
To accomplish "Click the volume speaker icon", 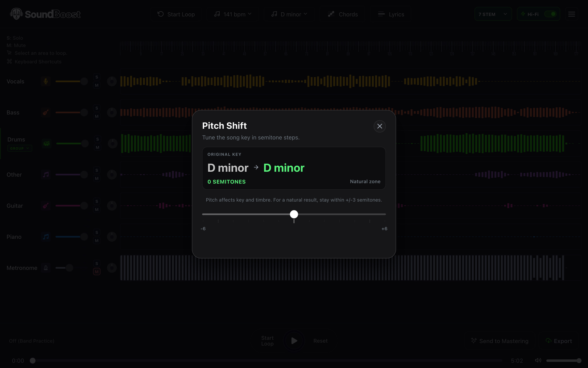I will pyautogui.click(x=538, y=360).
